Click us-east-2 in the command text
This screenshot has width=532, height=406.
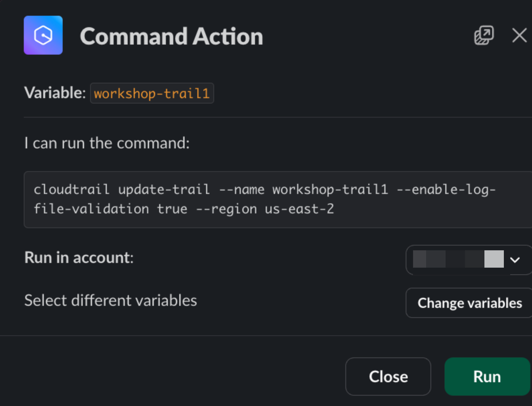click(300, 209)
